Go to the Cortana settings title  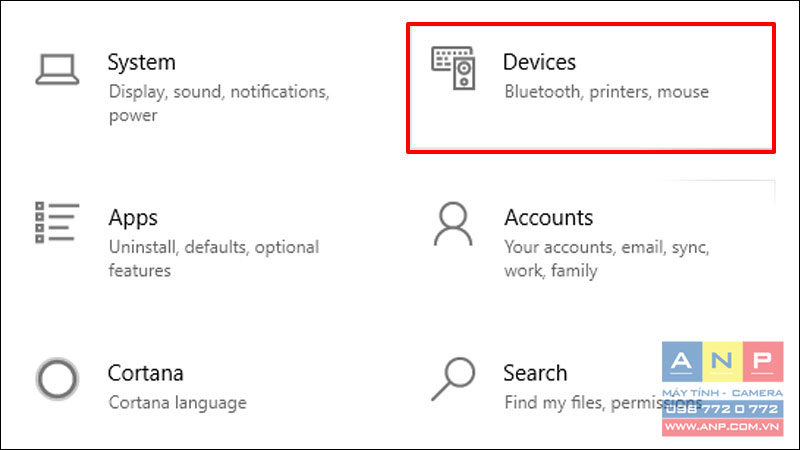145,373
